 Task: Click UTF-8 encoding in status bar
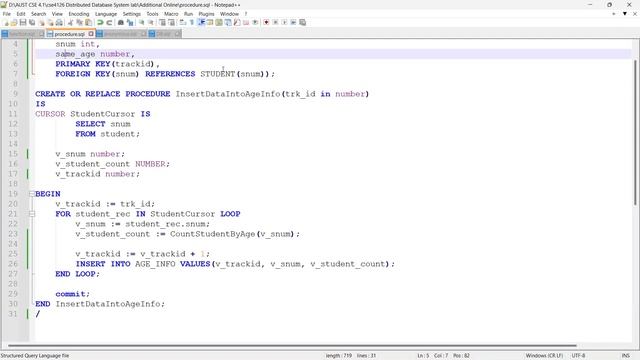pos(578,356)
